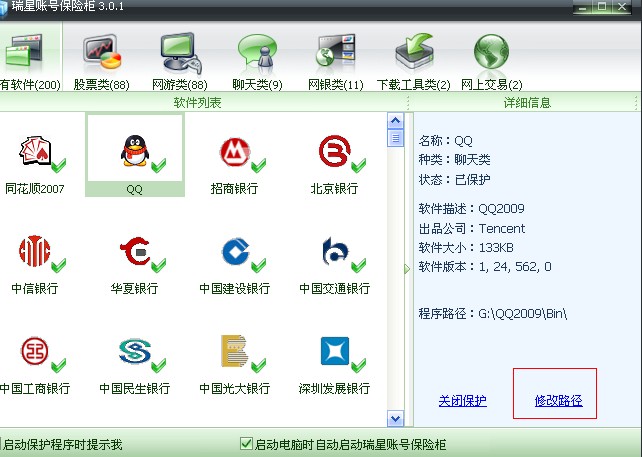Select the 中国交通银行 icon

[335, 251]
